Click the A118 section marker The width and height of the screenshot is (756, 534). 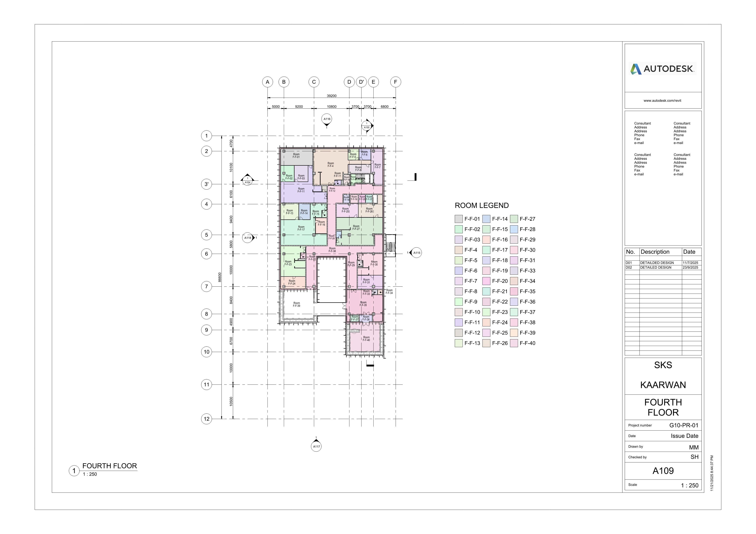click(x=248, y=238)
